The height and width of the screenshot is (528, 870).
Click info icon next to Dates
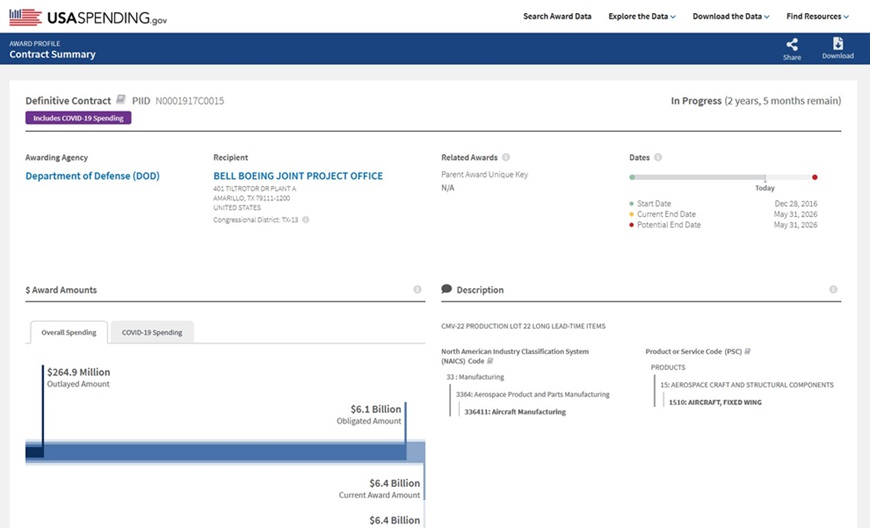click(658, 157)
